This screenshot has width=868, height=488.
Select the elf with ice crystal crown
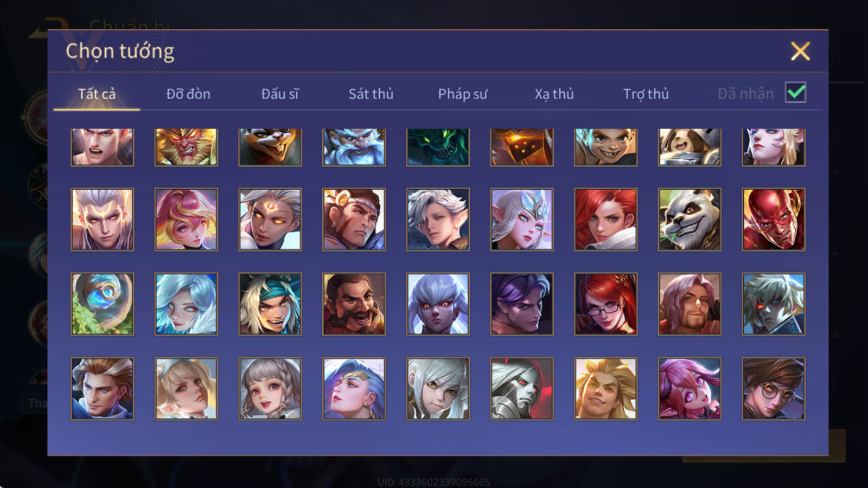(x=522, y=219)
